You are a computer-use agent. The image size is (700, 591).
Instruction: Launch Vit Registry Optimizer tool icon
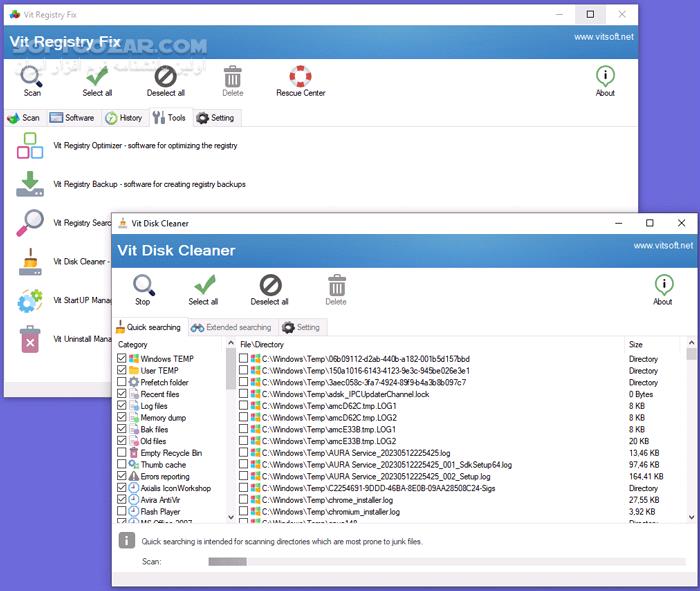point(30,146)
